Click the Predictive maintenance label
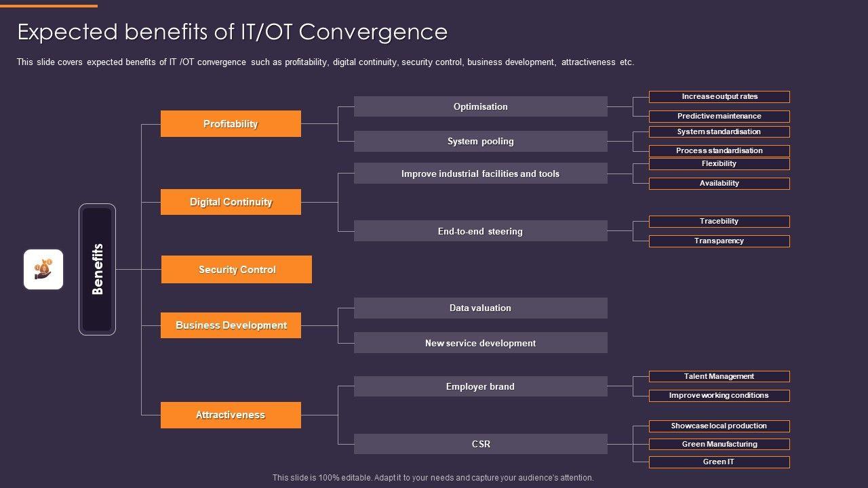This screenshot has width=868, height=488. click(x=719, y=116)
